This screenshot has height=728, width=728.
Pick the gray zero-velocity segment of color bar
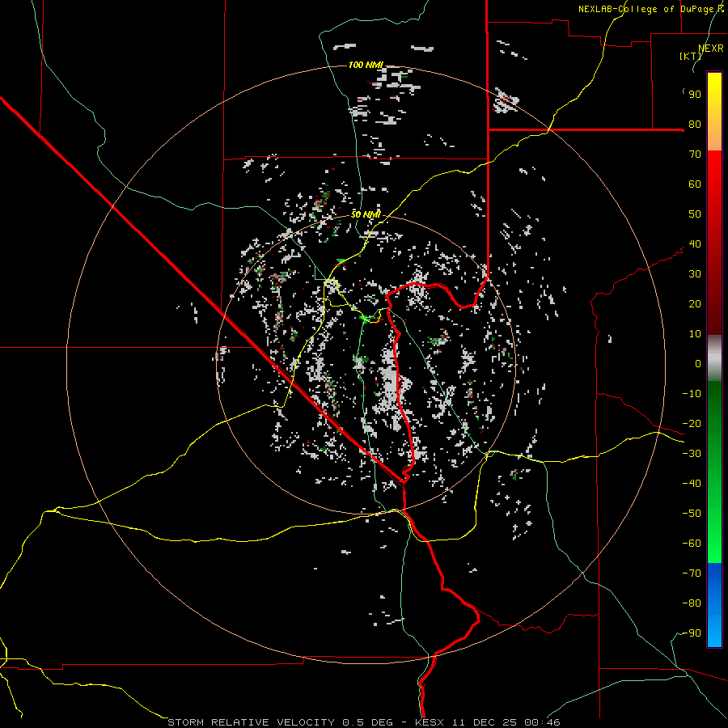click(714, 358)
